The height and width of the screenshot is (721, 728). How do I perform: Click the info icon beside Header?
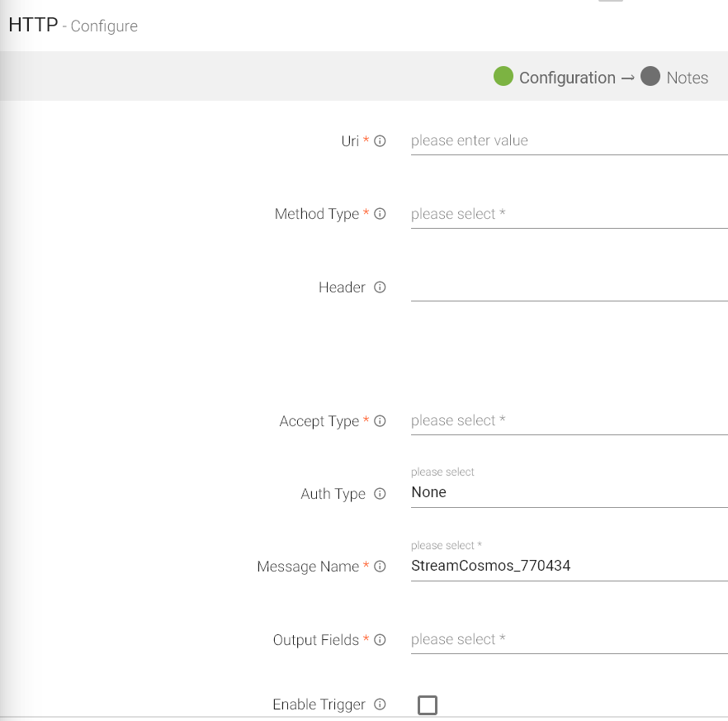[x=379, y=287]
